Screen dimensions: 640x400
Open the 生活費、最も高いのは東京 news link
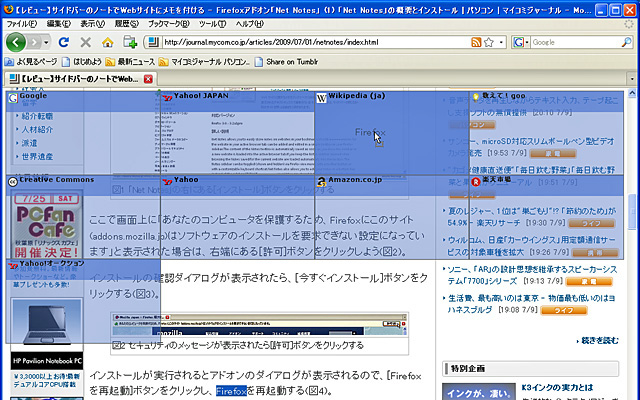[531, 304]
